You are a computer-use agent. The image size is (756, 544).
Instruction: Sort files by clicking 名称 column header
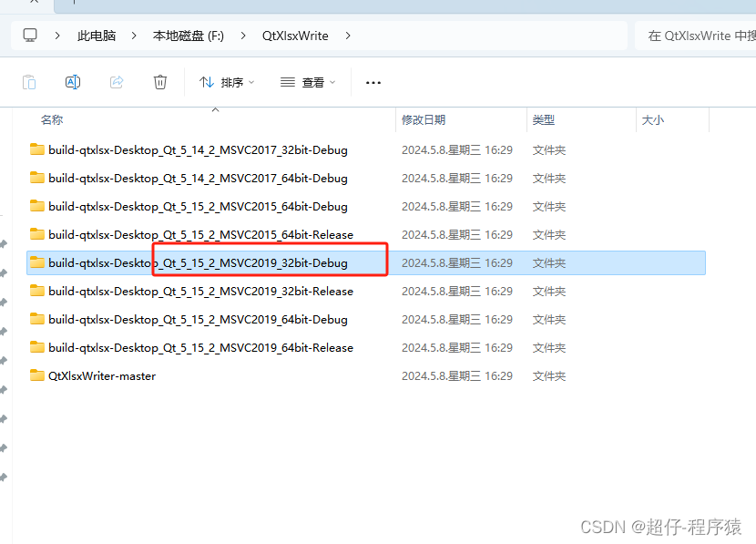pyautogui.click(x=52, y=119)
